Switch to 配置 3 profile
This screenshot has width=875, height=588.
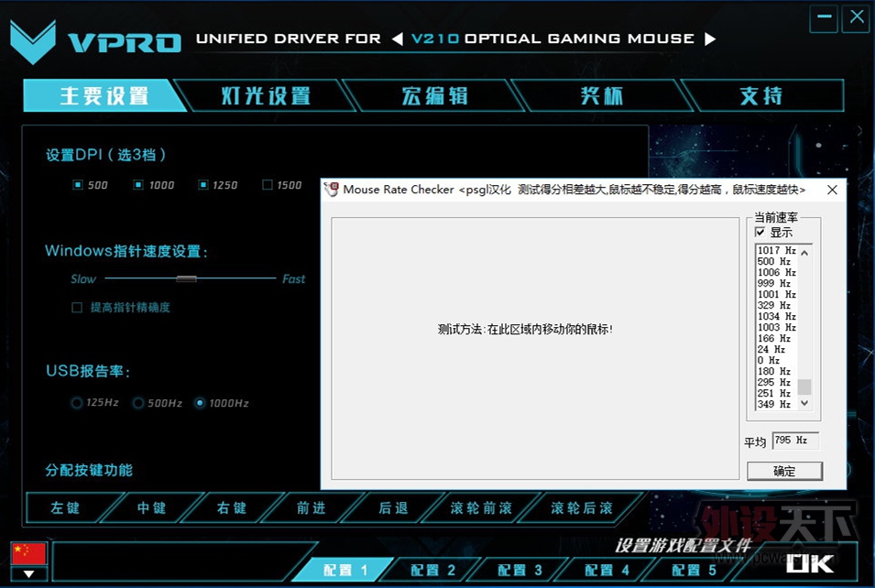pyautogui.click(x=520, y=570)
